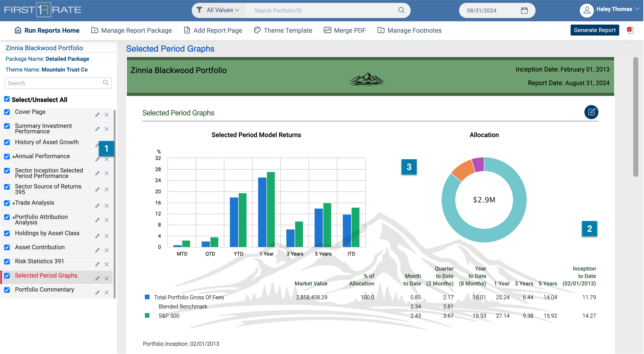This screenshot has height=354, width=644.
Task: Expand Haley Thomas user menu
Action: tap(637, 9)
